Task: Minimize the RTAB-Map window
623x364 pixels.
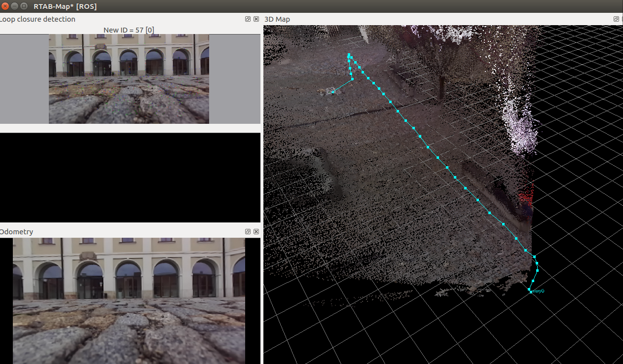Action: [15, 6]
